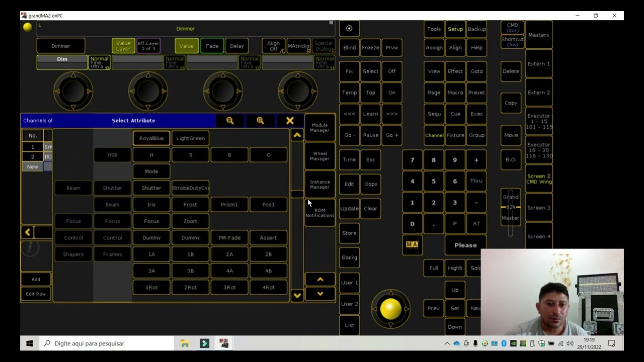Toggle the Blind key
This screenshot has height=362, width=644.
349,48
